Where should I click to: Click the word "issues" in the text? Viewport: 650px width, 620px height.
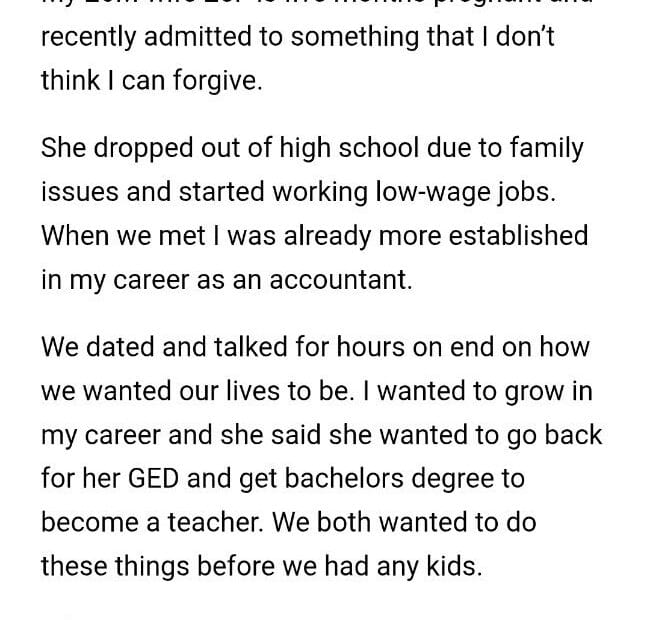click(79, 193)
